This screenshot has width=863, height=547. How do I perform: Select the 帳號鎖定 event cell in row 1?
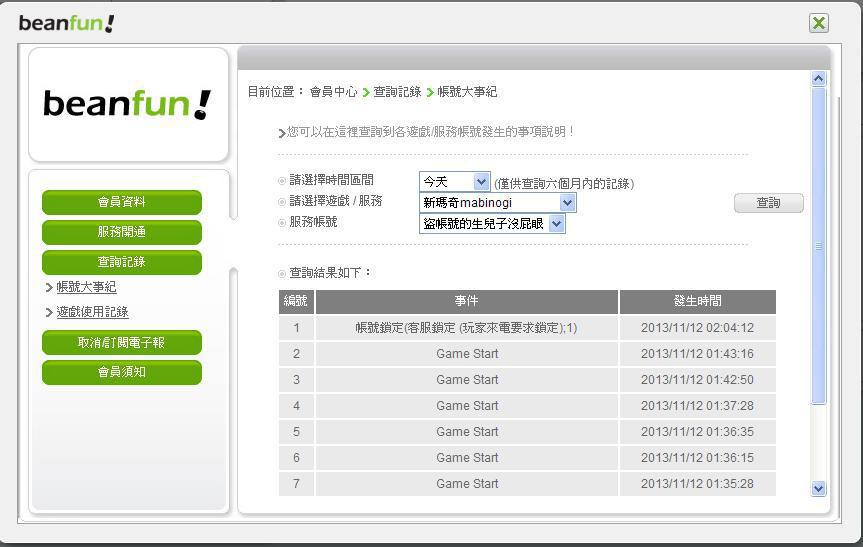[467, 328]
